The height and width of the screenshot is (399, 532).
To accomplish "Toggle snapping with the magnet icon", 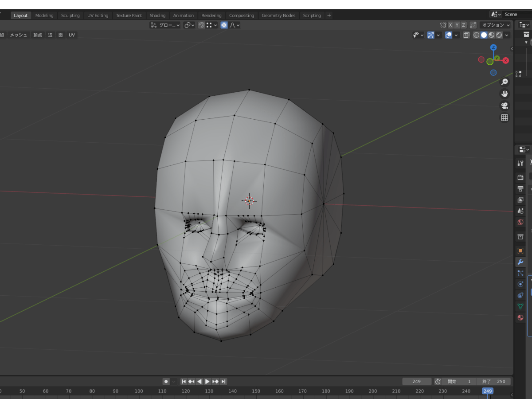I will point(201,25).
